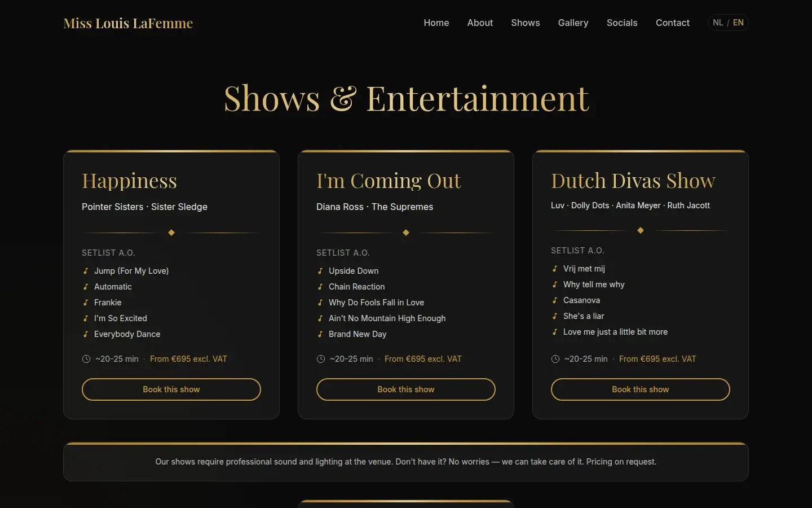Open the Shows menu item
Viewport: 812px width, 508px height.
pos(526,23)
